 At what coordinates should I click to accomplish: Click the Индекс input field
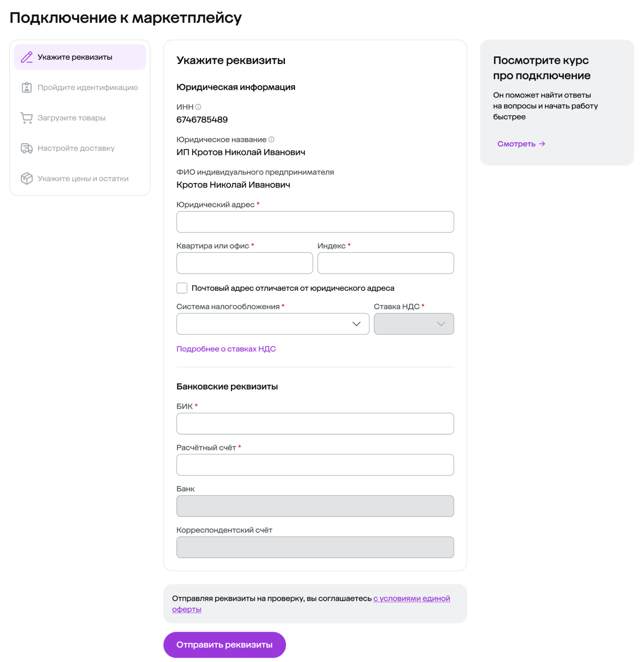[x=386, y=263]
